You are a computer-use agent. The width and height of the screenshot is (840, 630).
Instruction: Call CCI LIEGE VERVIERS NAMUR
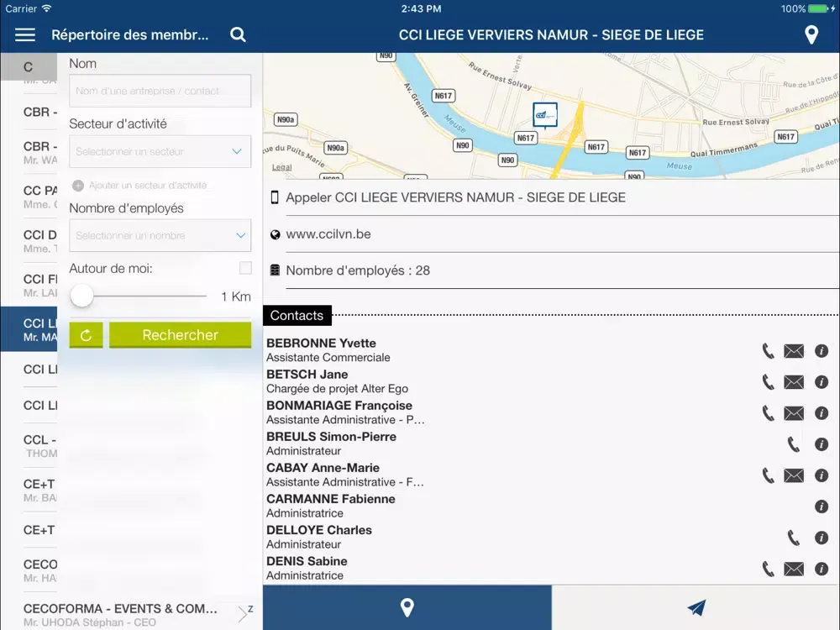coord(455,197)
